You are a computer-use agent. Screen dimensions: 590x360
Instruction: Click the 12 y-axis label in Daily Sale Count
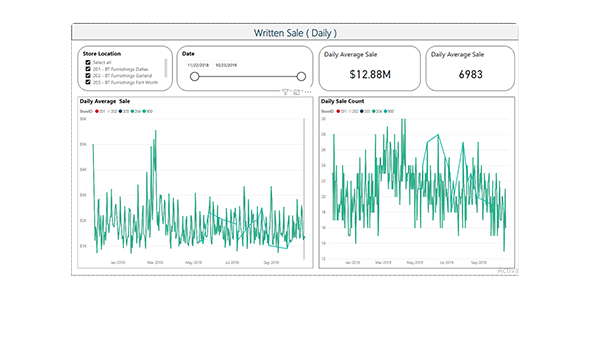coord(323,259)
